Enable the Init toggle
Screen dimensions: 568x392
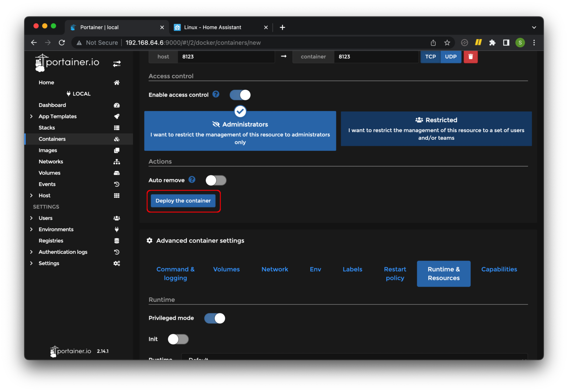(178, 339)
